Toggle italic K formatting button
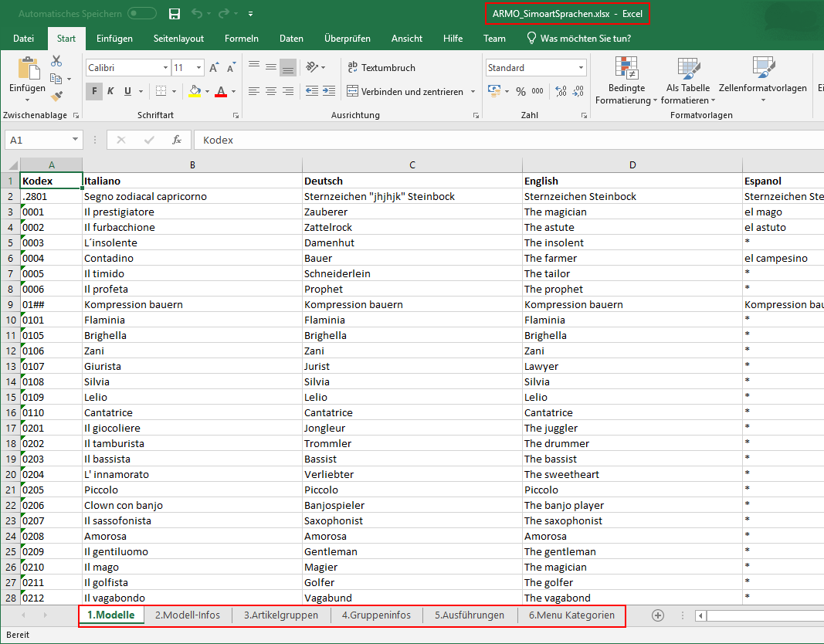Image resolution: width=824 pixels, height=644 pixels. [x=110, y=91]
